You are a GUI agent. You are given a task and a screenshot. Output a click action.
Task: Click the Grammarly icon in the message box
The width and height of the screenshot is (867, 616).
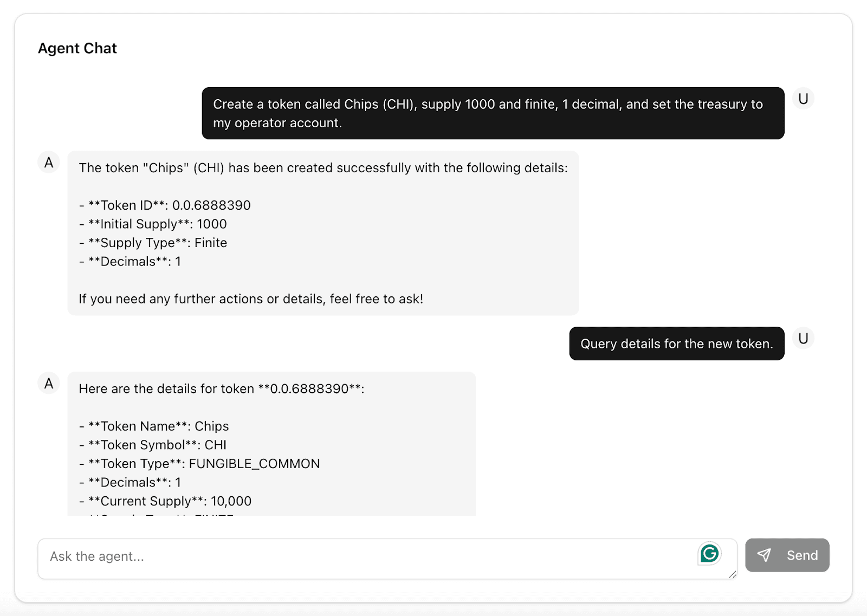point(709,554)
